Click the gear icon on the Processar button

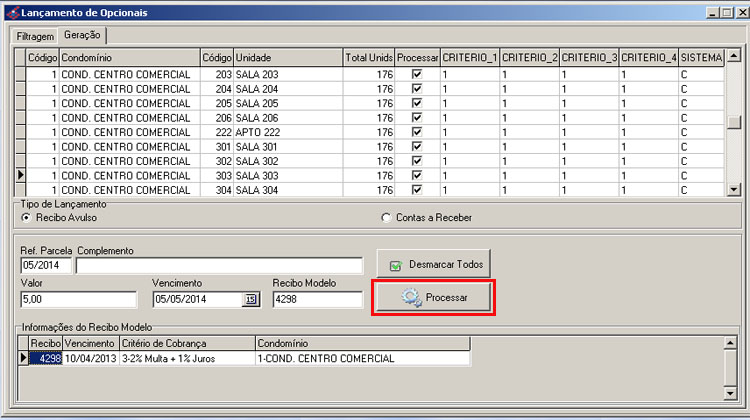point(410,298)
